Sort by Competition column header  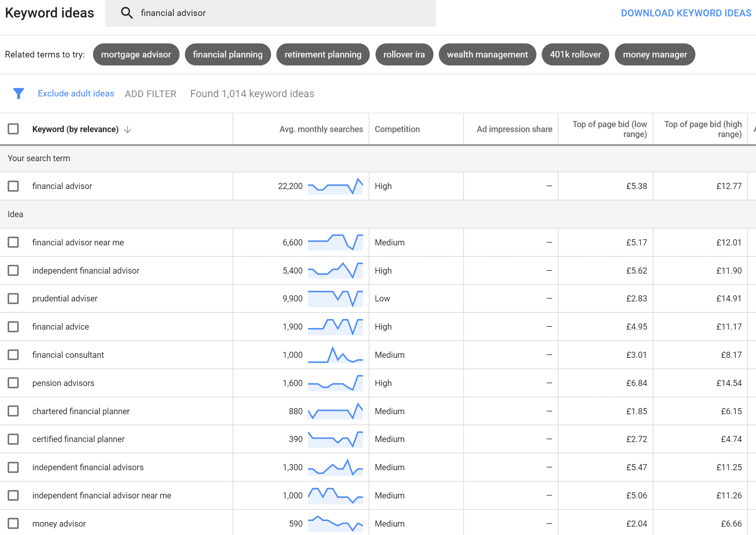point(397,129)
